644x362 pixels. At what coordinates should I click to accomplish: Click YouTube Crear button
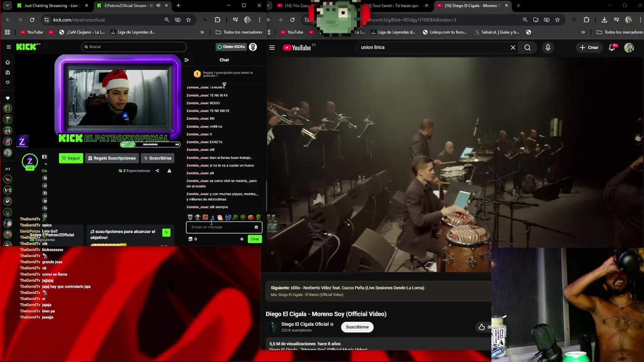tap(589, 48)
